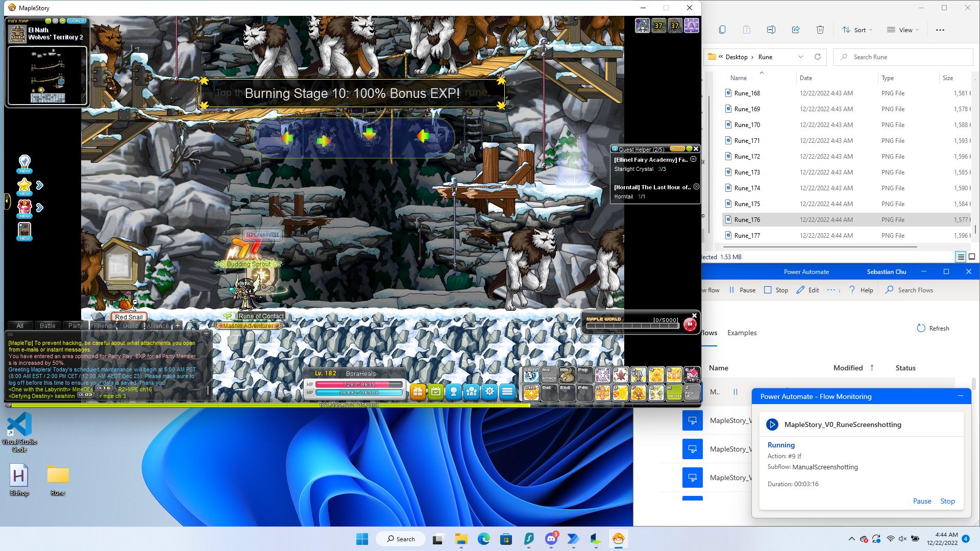
Task: Open the group community icon in MapleStory
Action: [x=471, y=392]
